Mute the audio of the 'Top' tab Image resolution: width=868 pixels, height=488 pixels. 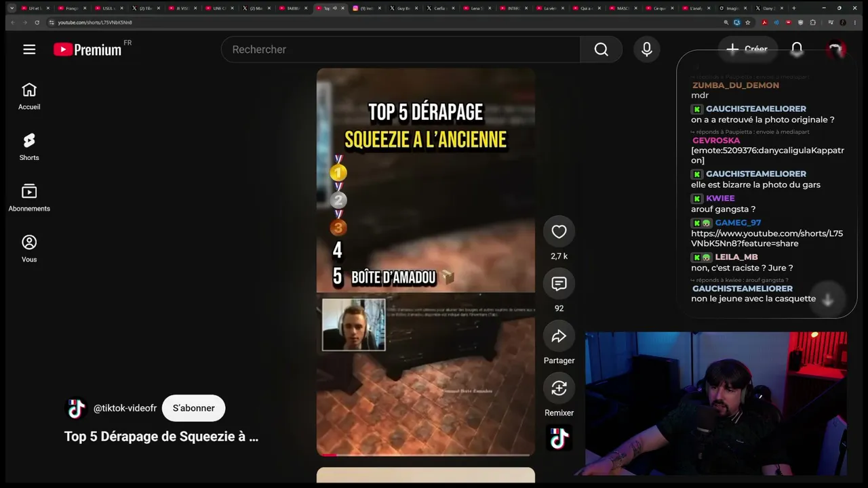pyautogui.click(x=335, y=8)
